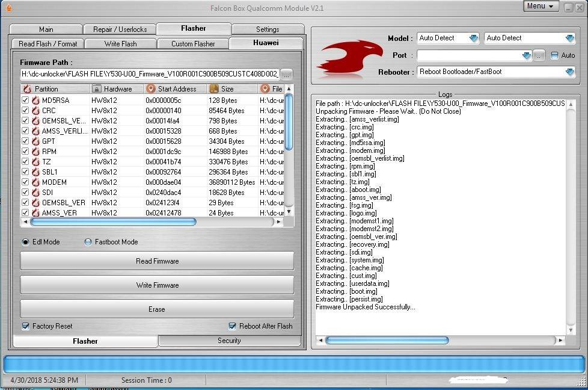Select the Huawei tab

[x=266, y=43]
